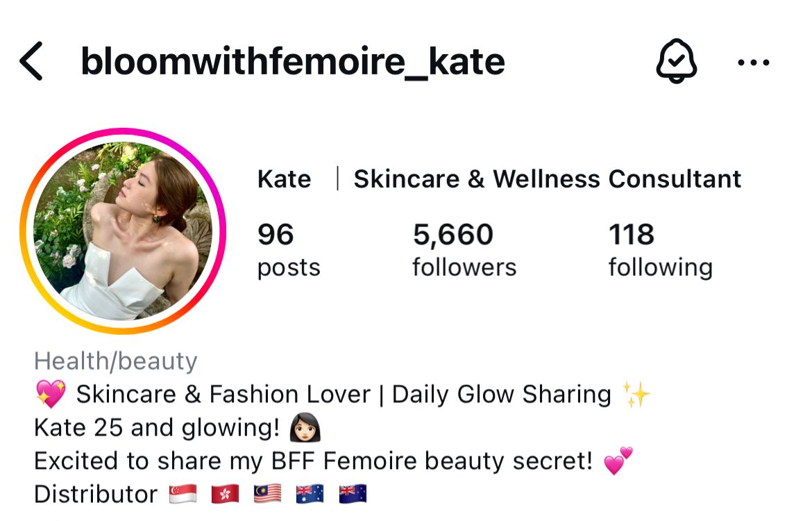812x521 pixels.
Task: Tap the Hong Kong flag emoji
Action: [x=226, y=494]
